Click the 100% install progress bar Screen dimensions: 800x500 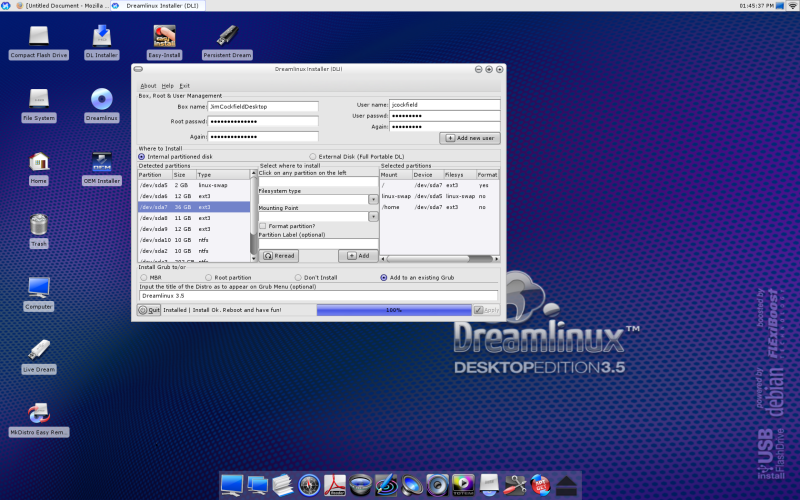coord(394,310)
